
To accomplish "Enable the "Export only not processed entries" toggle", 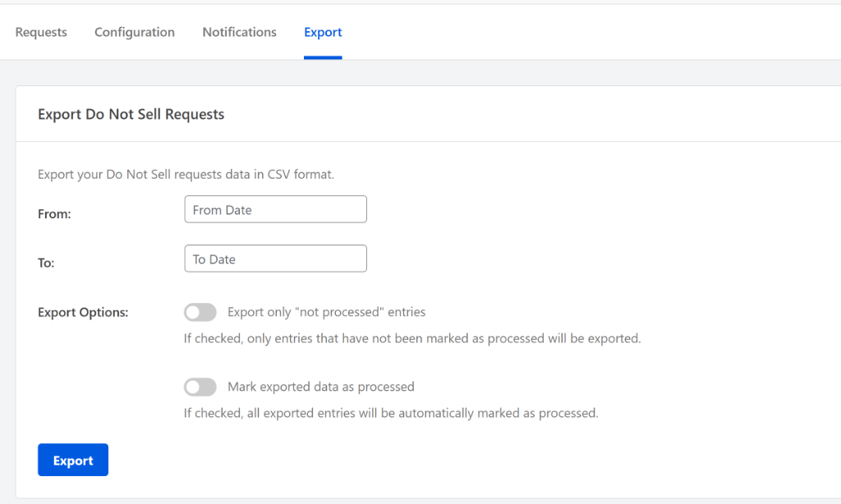I will click(200, 312).
